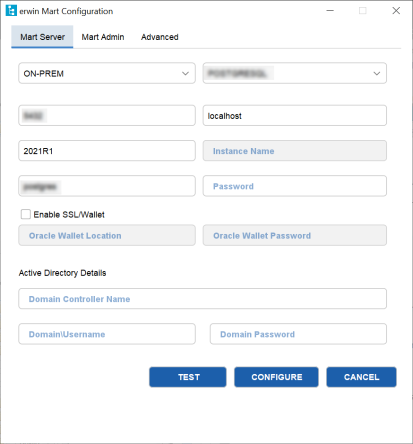This screenshot has height=444, width=413.
Task: Click the CANCEL button
Action: point(361,377)
